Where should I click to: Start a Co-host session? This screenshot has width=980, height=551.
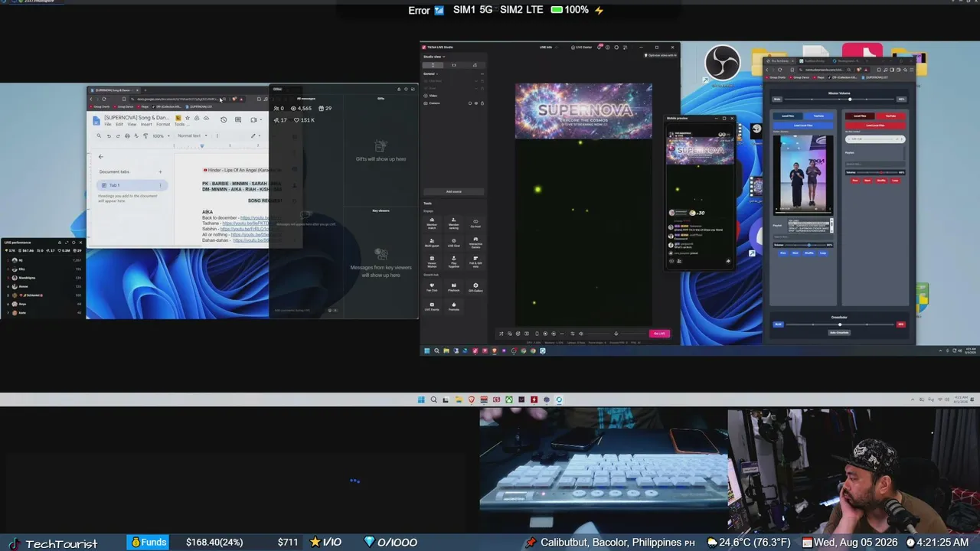[475, 223]
